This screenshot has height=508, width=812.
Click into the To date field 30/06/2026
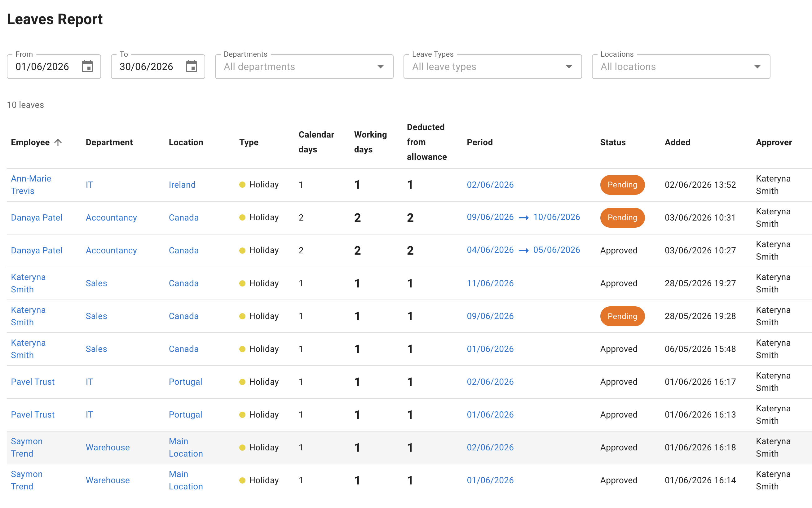pos(147,67)
